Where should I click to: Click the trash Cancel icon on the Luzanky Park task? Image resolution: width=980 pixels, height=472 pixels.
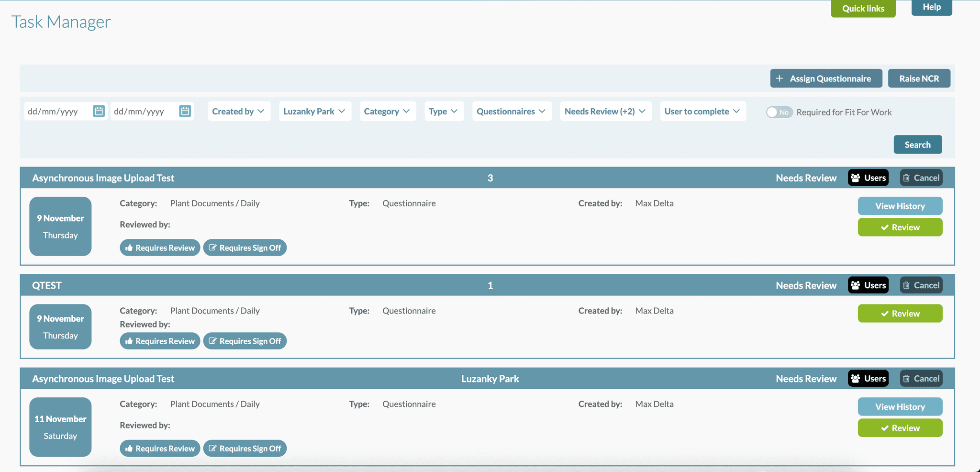point(907,378)
